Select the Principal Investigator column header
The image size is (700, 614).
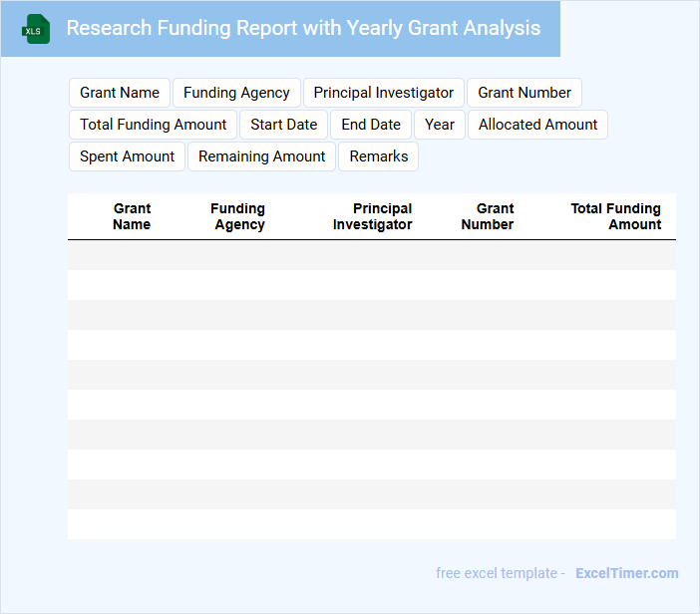coord(372,216)
